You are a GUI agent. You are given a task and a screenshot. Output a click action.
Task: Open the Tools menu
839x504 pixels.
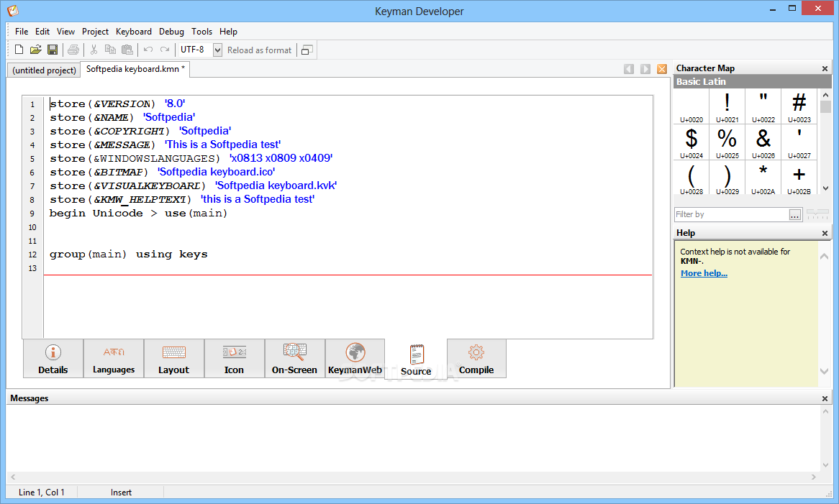(201, 32)
